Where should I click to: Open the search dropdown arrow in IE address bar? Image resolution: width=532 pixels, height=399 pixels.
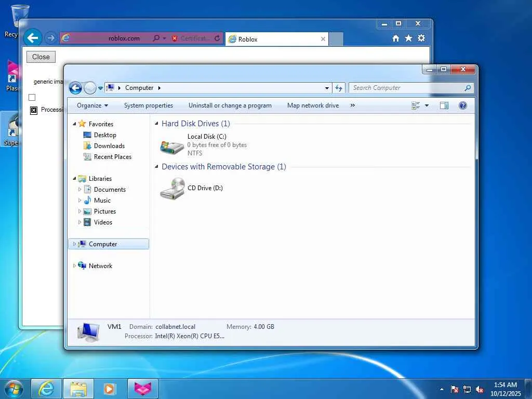click(x=164, y=38)
